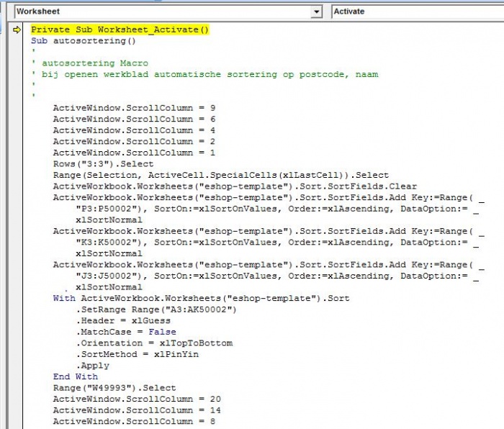
Task: Click the line ActiveWindow.ScrollColumn = 4
Action: coord(134,130)
